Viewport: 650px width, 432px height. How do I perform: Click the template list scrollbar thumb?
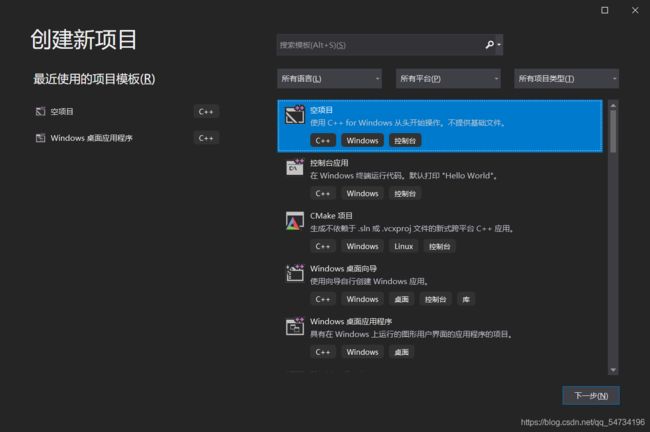pyautogui.click(x=613, y=131)
